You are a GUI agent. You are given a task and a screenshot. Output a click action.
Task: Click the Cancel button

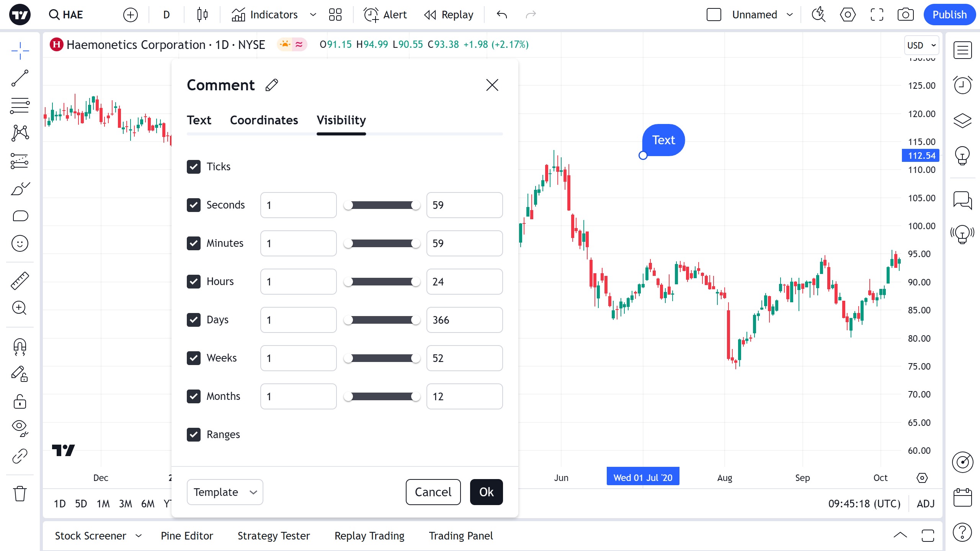[433, 492]
